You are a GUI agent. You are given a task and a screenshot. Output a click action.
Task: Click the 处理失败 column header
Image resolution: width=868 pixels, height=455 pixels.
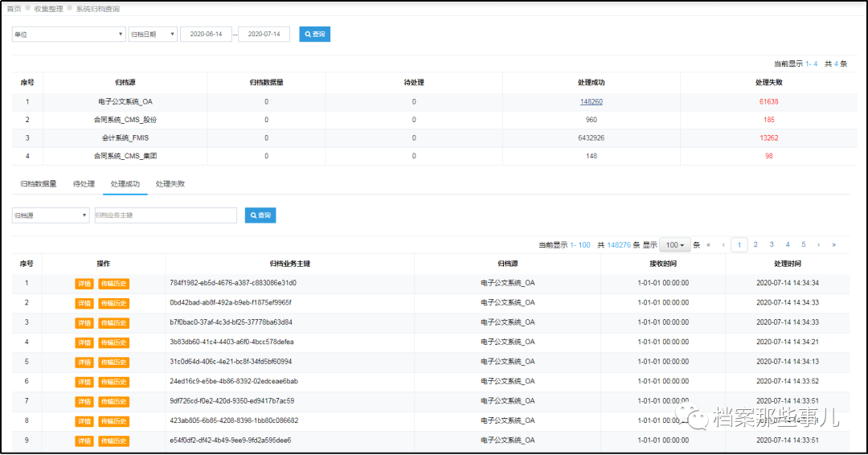coord(769,83)
